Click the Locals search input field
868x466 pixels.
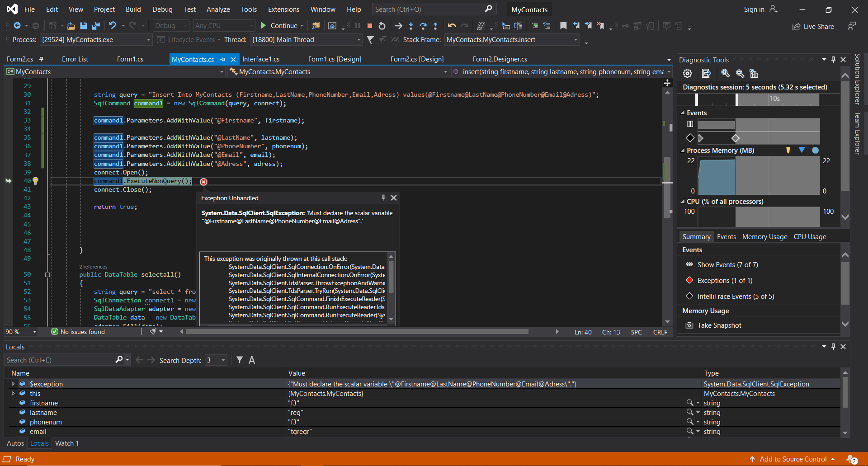tap(59, 360)
